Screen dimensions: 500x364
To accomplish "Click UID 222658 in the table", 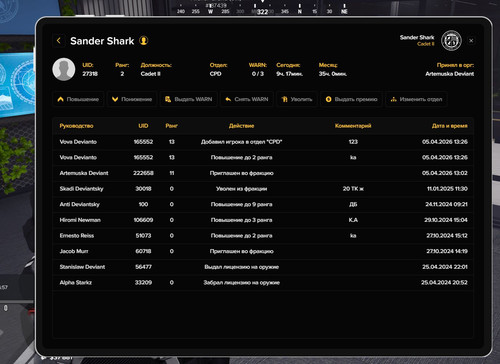I will pyautogui.click(x=143, y=173).
